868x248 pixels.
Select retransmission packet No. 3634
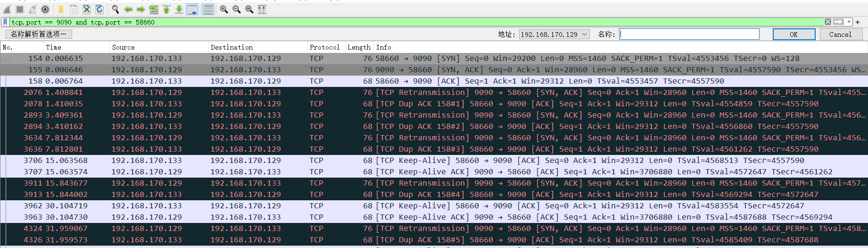[434, 138]
